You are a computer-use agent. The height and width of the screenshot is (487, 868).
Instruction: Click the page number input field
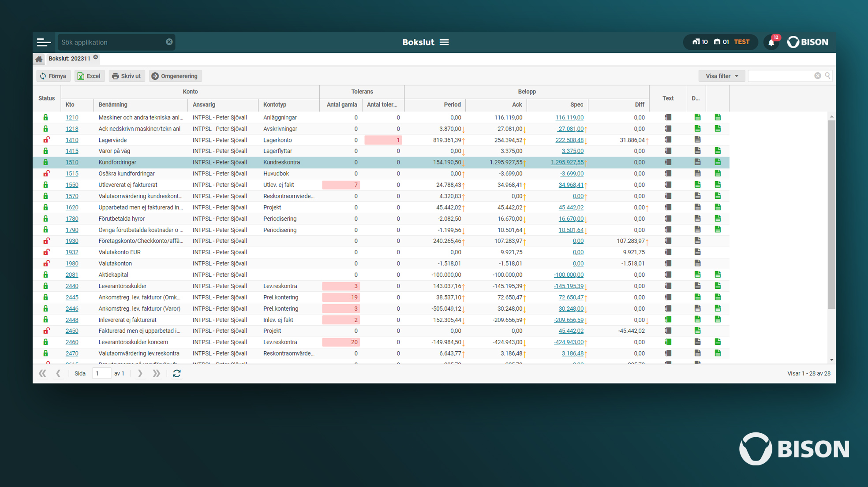click(x=101, y=373)
